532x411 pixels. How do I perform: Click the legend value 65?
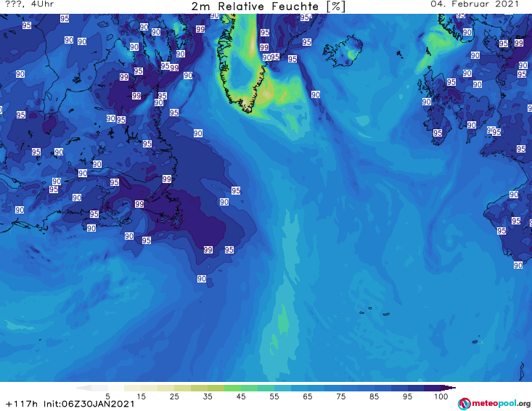point(308,396)
